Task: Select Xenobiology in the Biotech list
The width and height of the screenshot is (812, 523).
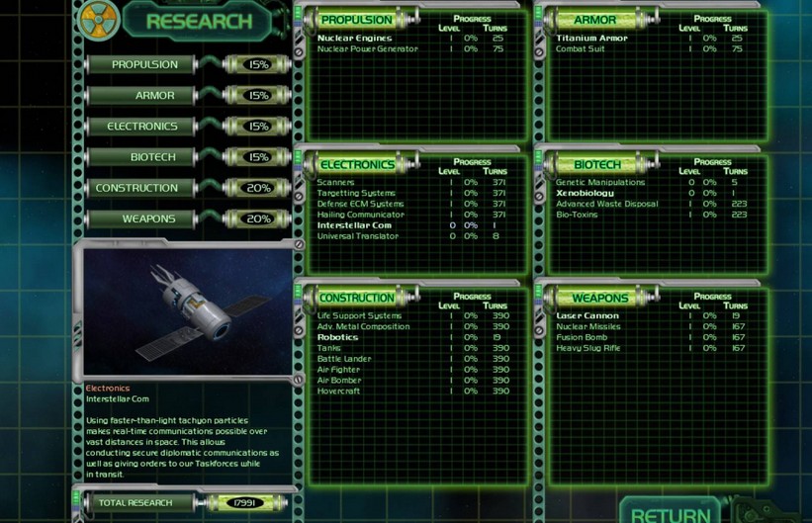Action: (x=586, y=193)
